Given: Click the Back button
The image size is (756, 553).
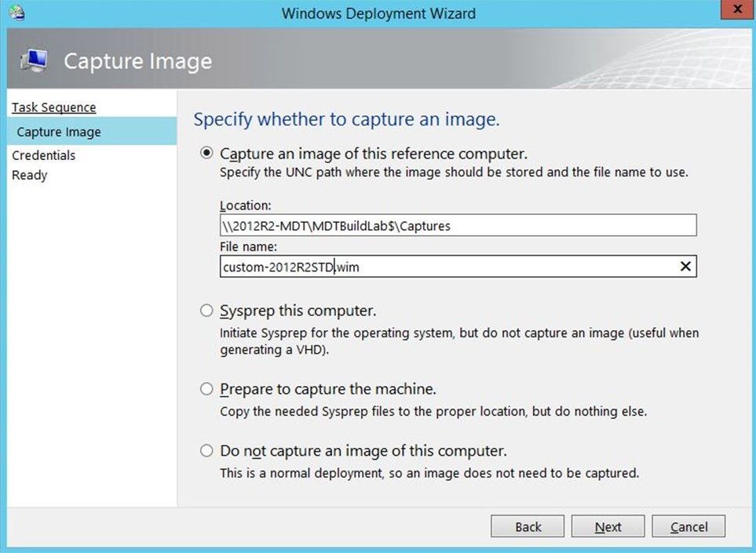Looking at the screenshot, I should point(528,526).
